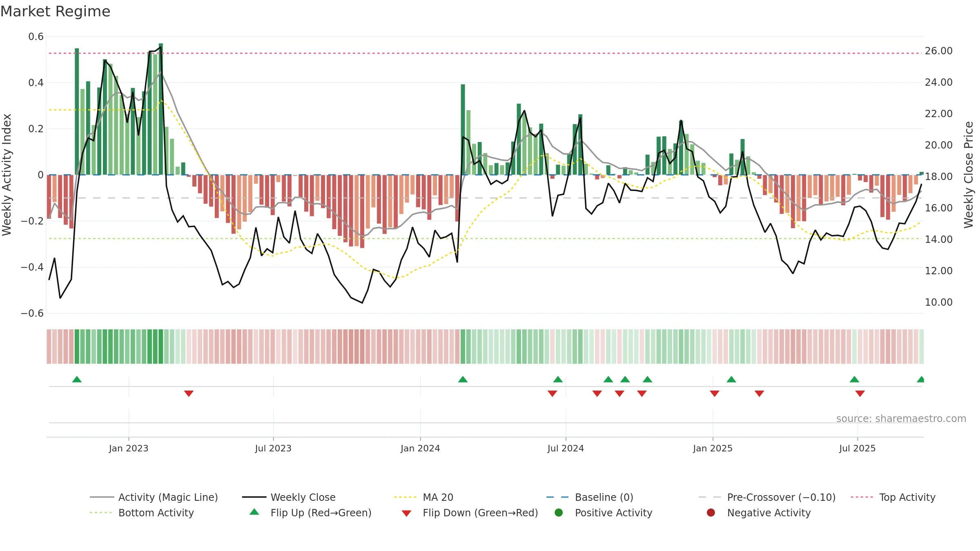Select the Flip Up triangle just before Jul 2024
Image resolution: width=980 pixels, height=551 pixels.
pos(558,379)
